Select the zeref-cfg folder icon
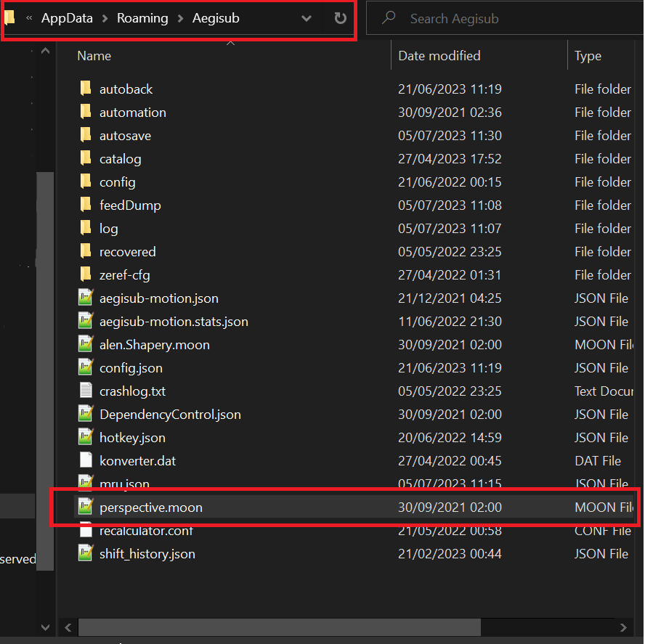 coord(86,275)
